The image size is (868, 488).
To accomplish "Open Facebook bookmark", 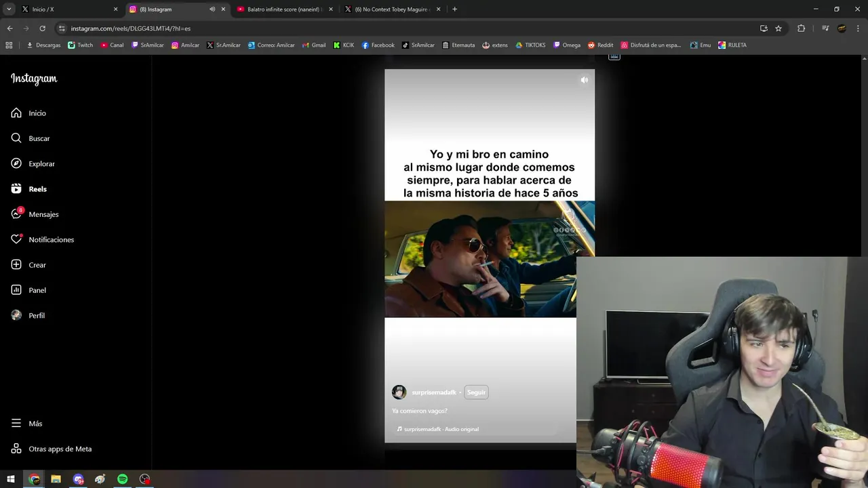I will pyautogui.click(x=378, y=45).
